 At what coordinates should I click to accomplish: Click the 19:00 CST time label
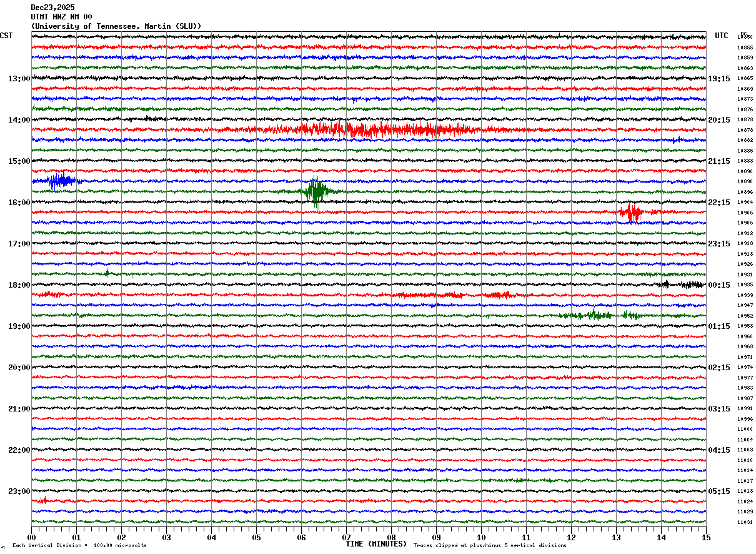pos(19,326)
